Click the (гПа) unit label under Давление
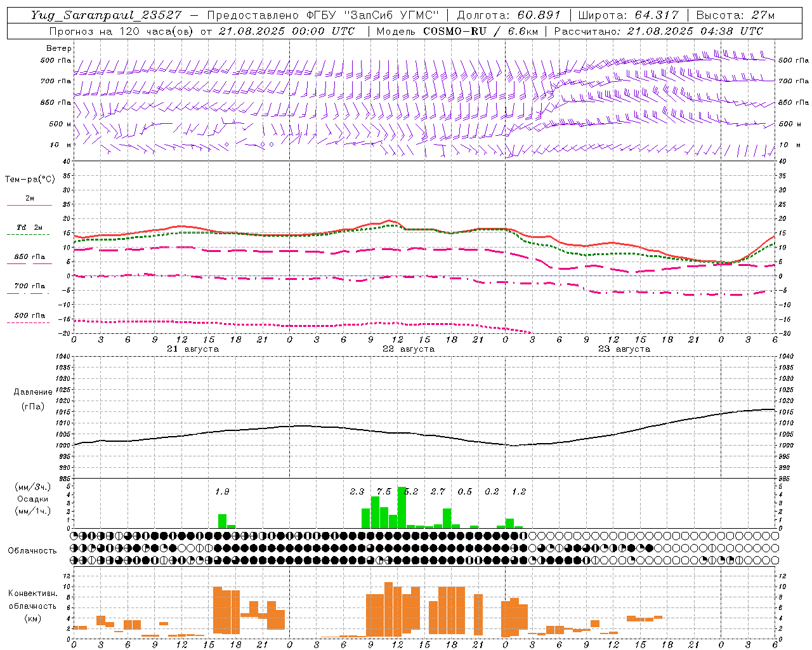Image resolution: width=812 pixels, height=650 pixels. pyautogui.click(x=33, y=407)
